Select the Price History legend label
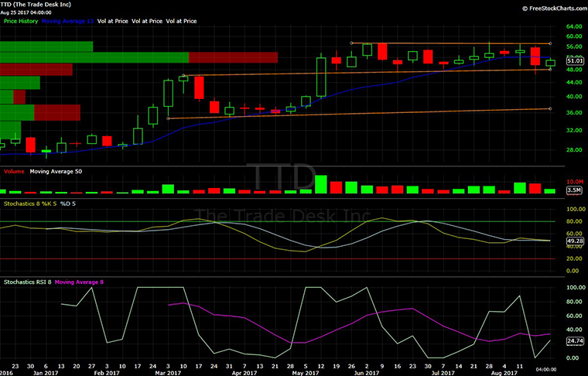The height and width of the screenshot is (376, 588). tap(21, 22)
